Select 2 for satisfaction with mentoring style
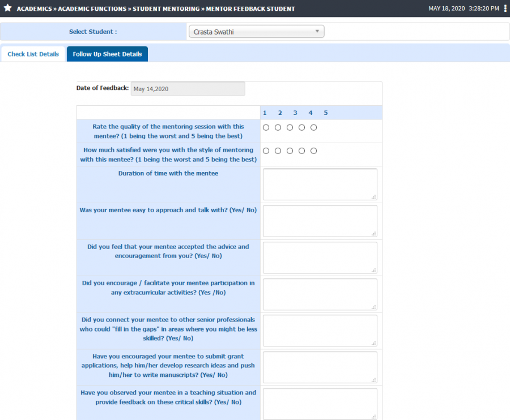Image resolution: width=510 pixels, height=420 pixels. pos(278,151)
